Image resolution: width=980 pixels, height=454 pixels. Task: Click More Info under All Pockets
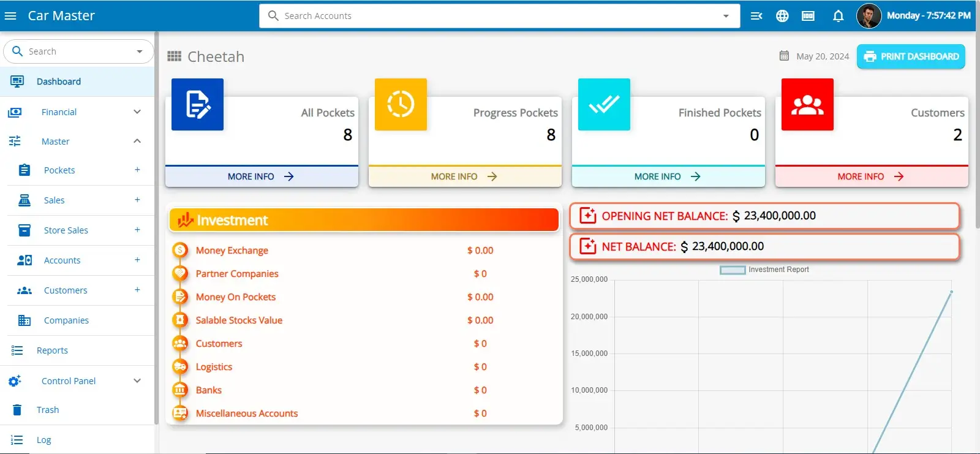coord(261,176)
